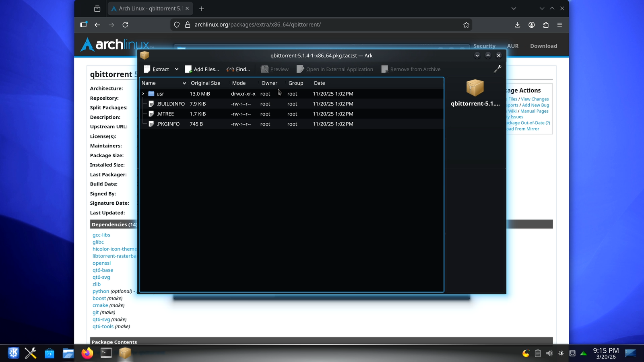Open Firefox hamburger menu
Screen dimensions: 644x362
(x=559, y=25)
